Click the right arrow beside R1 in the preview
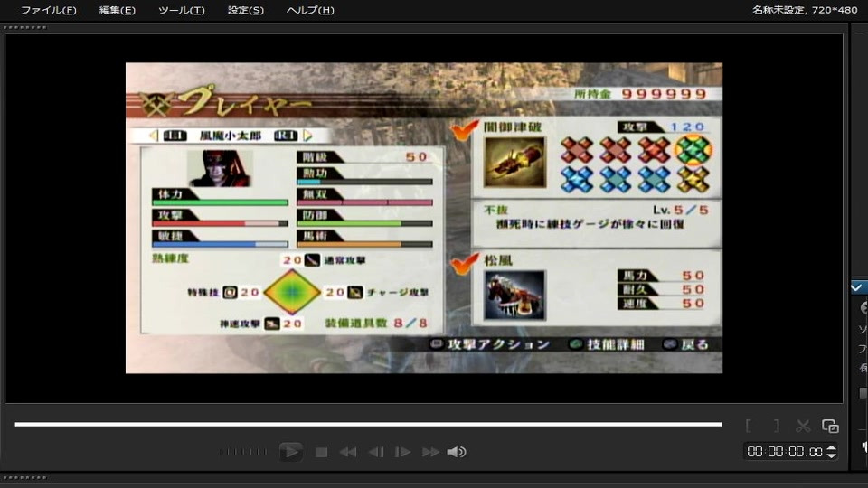 pyautogui.click(x=307, y=135)
